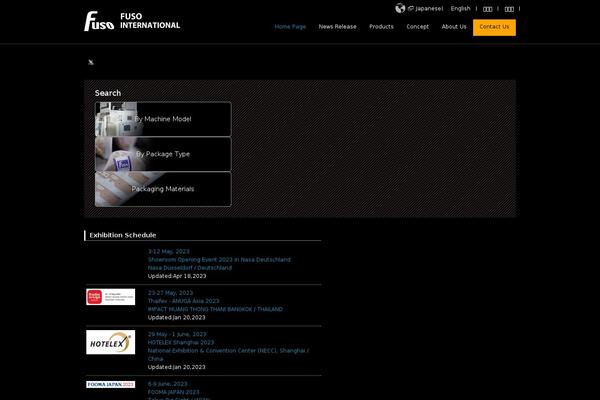Click the IMPACT MUANG THONG THANI BANGKOK link

tap(215, 309)
